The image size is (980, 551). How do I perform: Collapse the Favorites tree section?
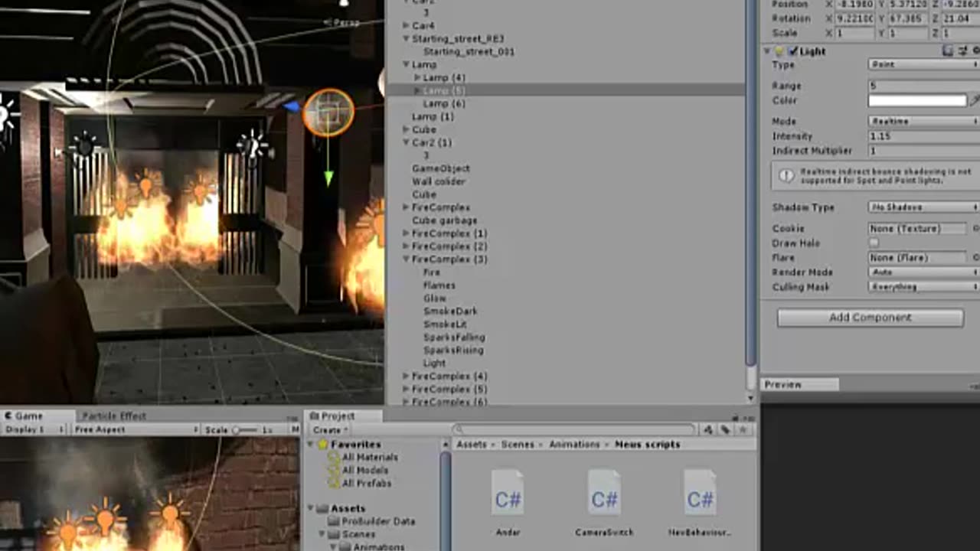coord(312,444)
